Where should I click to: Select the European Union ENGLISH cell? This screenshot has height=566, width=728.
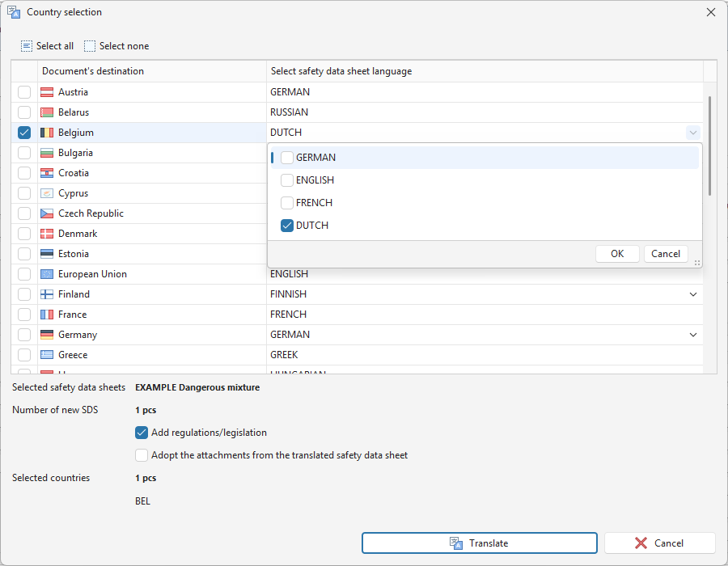click(x=485, y=274)
